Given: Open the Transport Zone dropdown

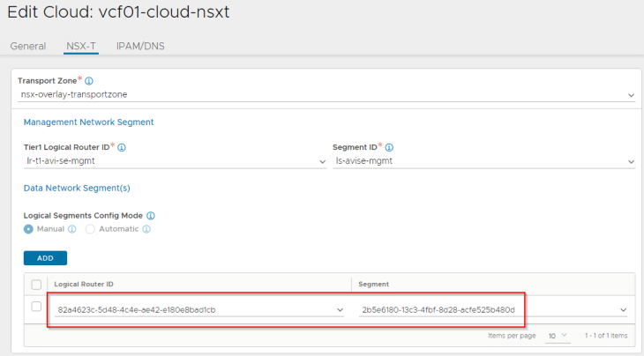Looking at the screenshot, I should (326, 95).
